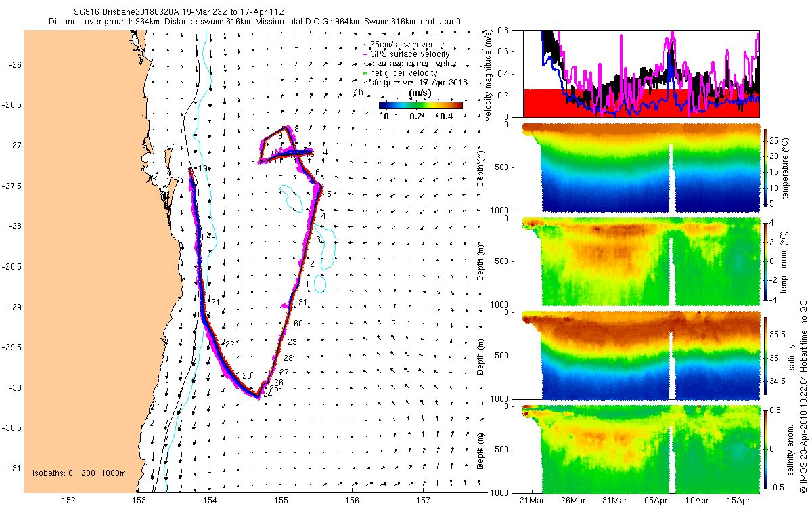Click the -31 latitude tick label

coord(15,469)
